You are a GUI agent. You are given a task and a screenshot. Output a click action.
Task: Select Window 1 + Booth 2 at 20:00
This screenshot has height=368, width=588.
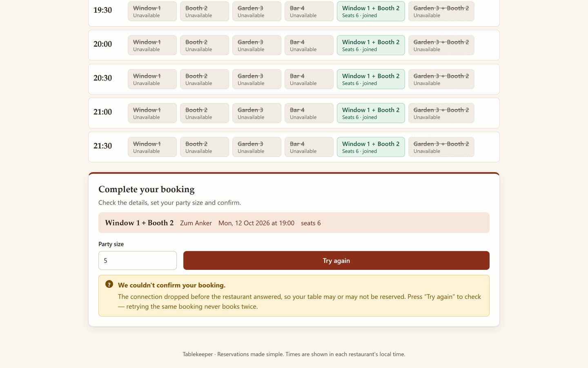tap(371, 45)
